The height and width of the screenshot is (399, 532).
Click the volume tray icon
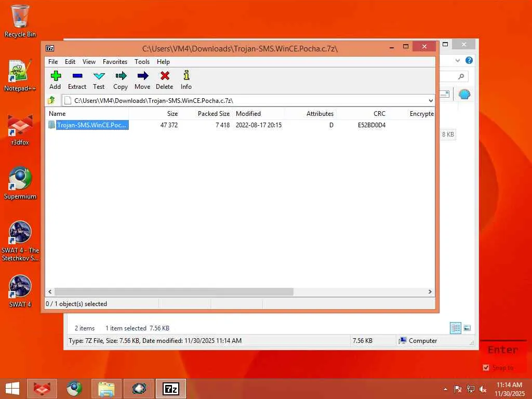coord(483,390)
